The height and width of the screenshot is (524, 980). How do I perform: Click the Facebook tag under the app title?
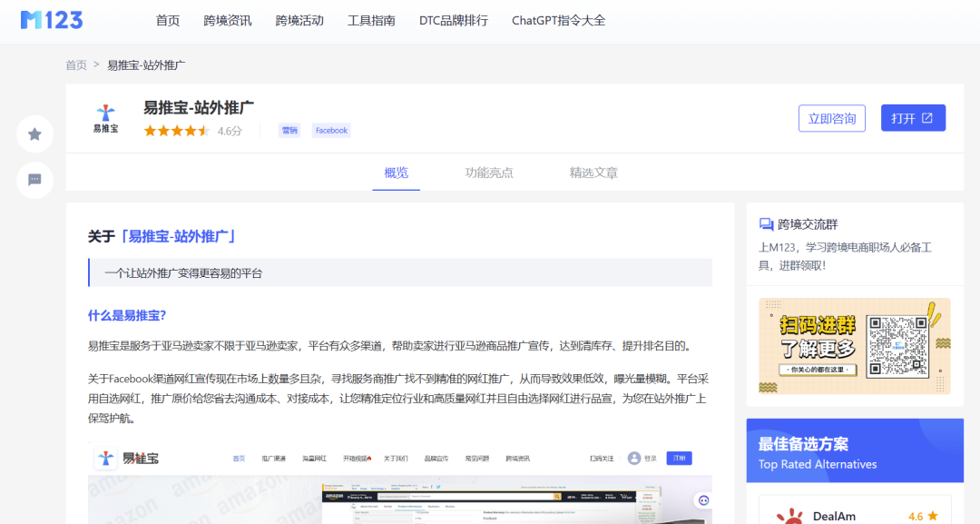[x=331, y=130]
